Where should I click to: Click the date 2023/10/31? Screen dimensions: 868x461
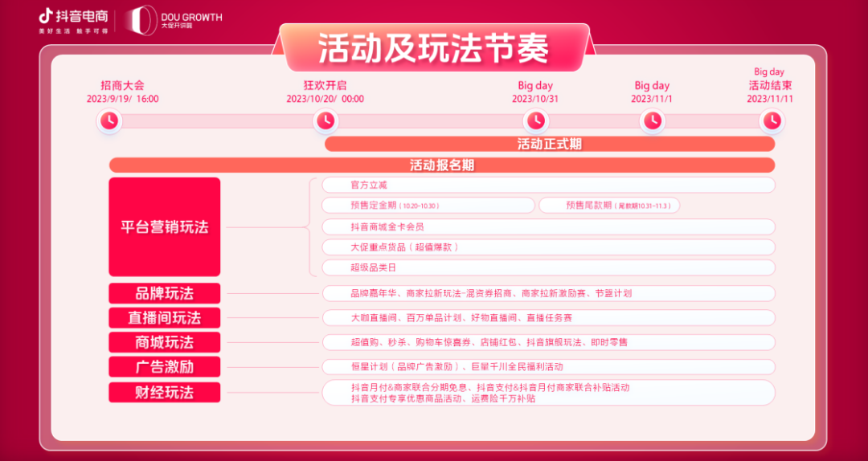tap(535, 99)
